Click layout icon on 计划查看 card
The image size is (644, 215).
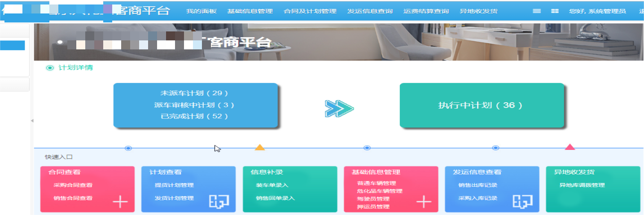coord(219,202)
